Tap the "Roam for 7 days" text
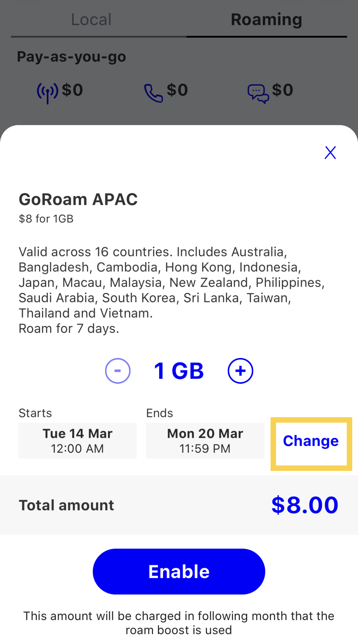 [69, 329]
